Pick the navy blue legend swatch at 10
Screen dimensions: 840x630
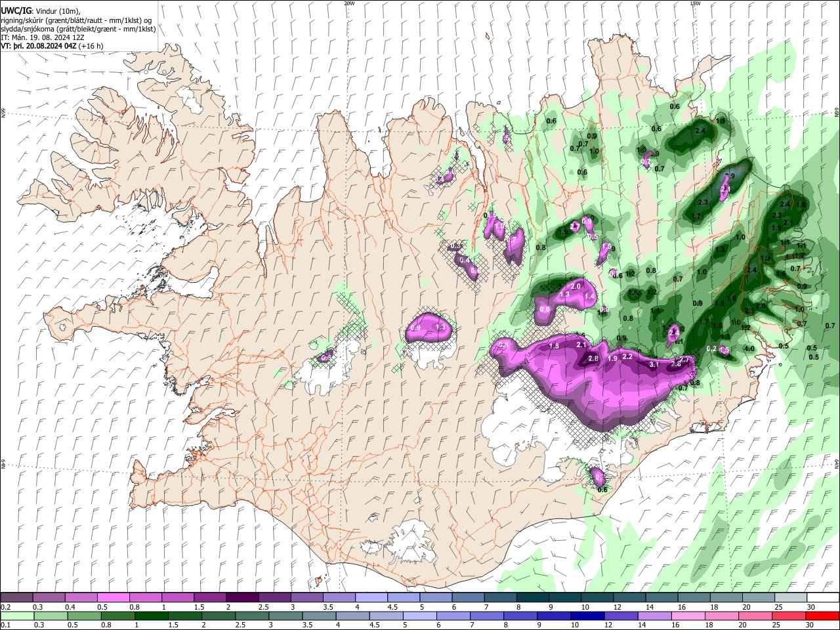587,616
